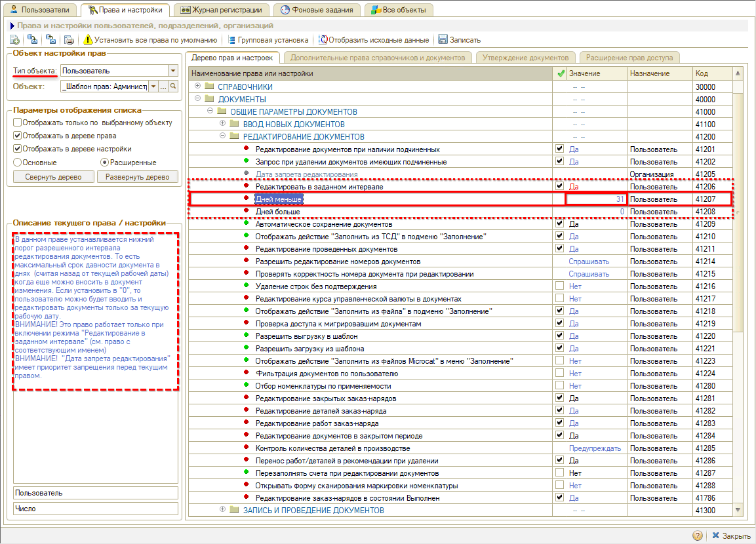The width and height of the screenshot is (756, 544).
Task: Open the 'Утверждение документов' tab
Action: 527,58
